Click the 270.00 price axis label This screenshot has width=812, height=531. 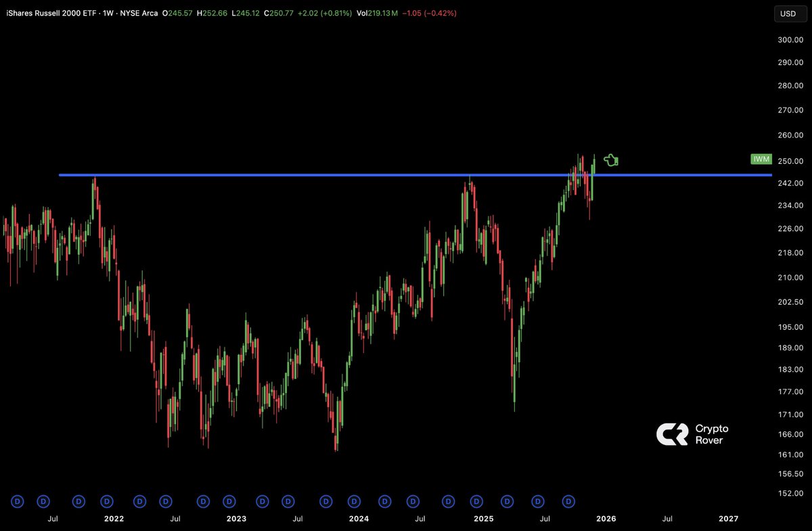click(790, 110)
